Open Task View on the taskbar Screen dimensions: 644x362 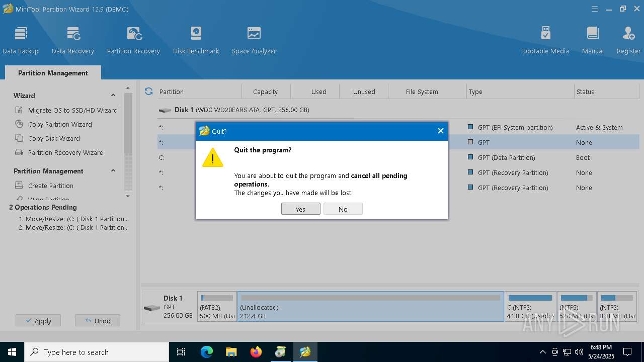click(181, 352)
